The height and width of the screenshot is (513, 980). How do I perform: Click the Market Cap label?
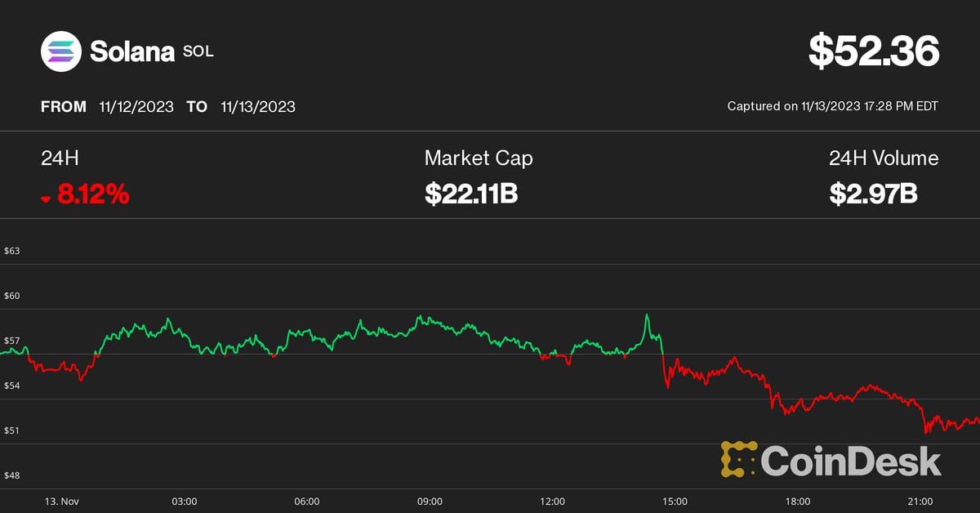[479, 158]
